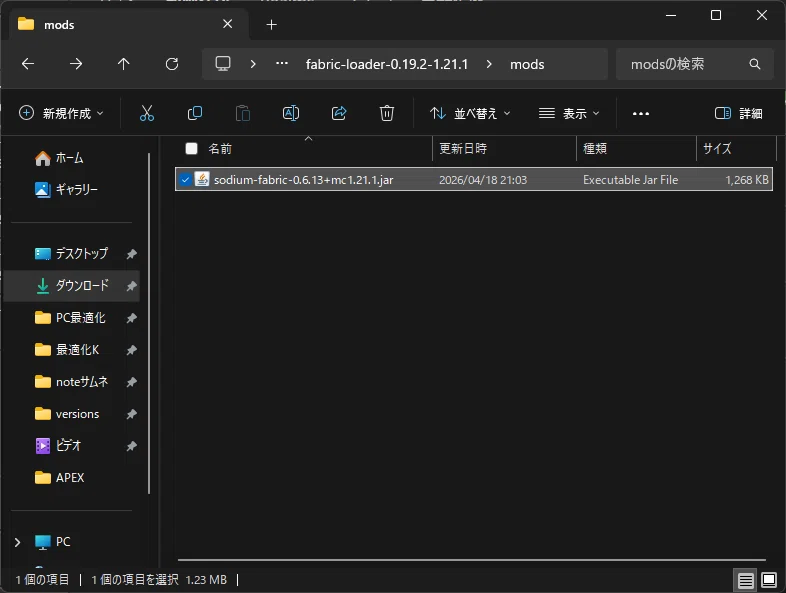
Task: Open the see more toolbar options
Action: (641, 114)
